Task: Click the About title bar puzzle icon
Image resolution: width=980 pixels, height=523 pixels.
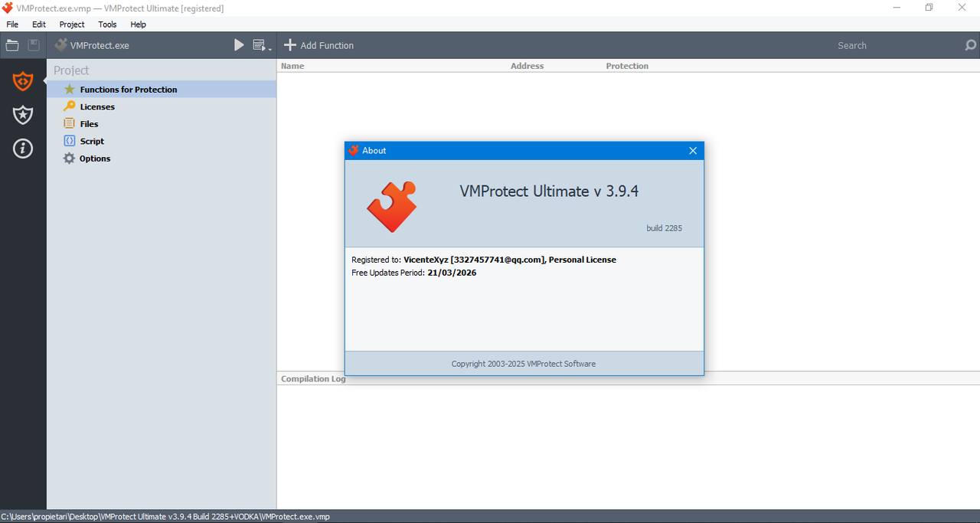Action: (353, 151)
